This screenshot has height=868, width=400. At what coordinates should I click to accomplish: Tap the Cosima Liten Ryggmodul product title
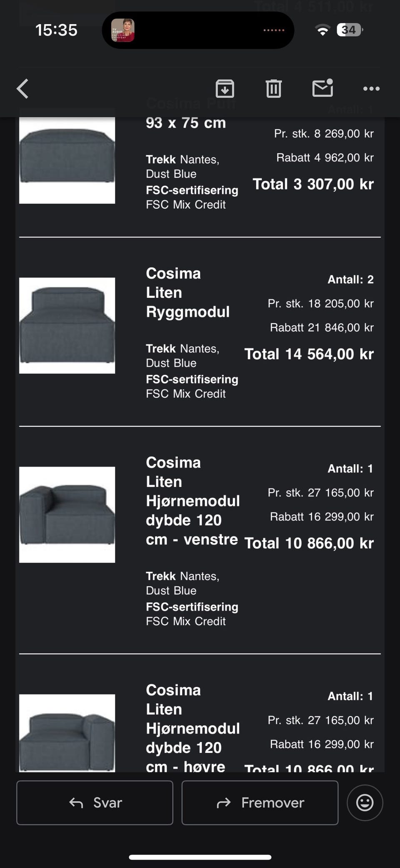187,293
